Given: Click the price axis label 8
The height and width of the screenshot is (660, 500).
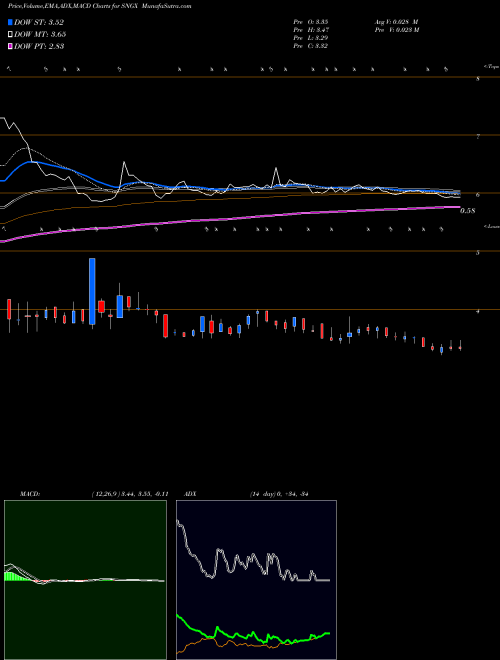Looking at the screenshot, I should [478, 79].
